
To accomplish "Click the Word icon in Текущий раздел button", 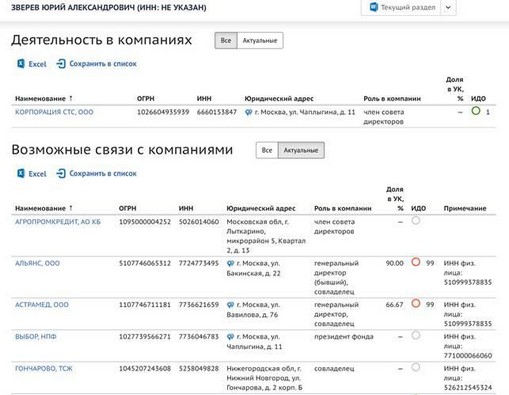I will (374, 7).
